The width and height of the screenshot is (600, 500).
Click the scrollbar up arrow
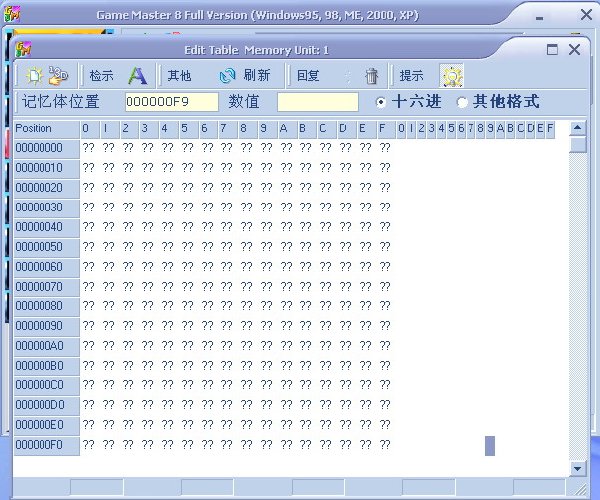(577, 128)
